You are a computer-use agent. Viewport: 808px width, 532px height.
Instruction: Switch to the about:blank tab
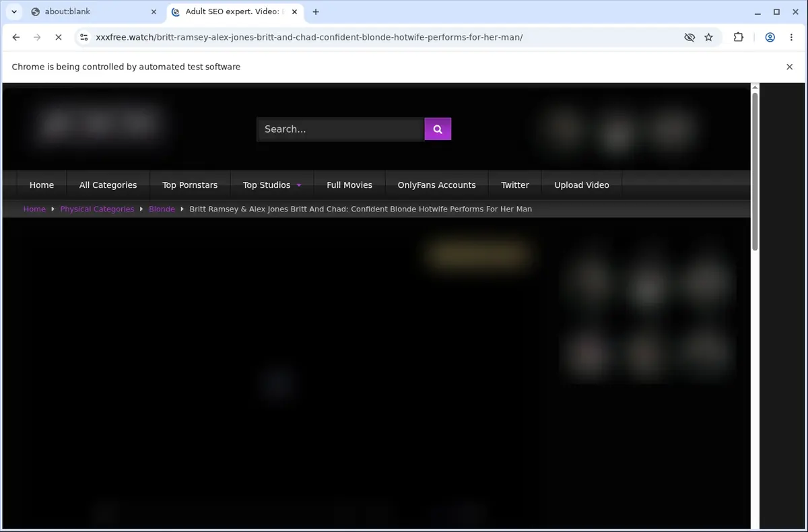pyautogui.click(x=93, y=11)
